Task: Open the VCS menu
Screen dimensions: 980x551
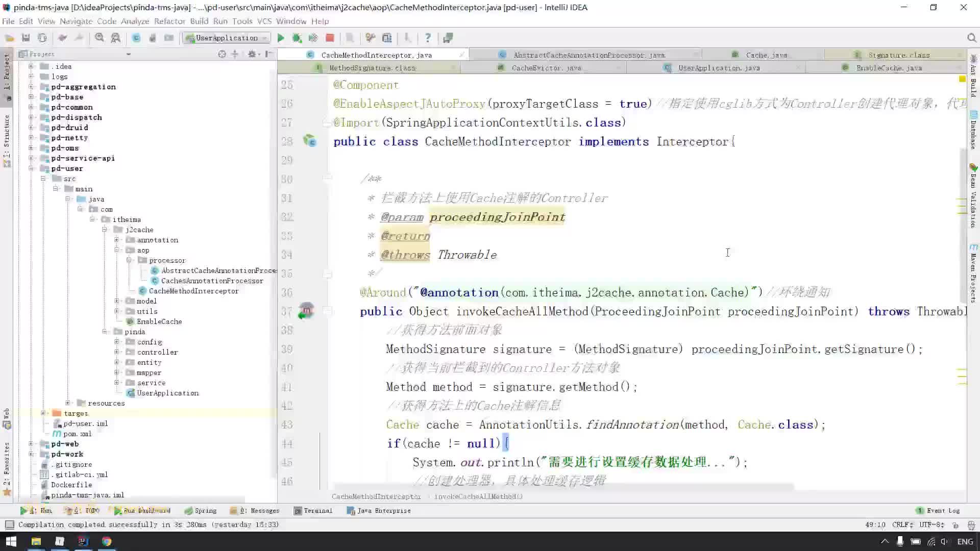Action: click(x=264, y=21)
